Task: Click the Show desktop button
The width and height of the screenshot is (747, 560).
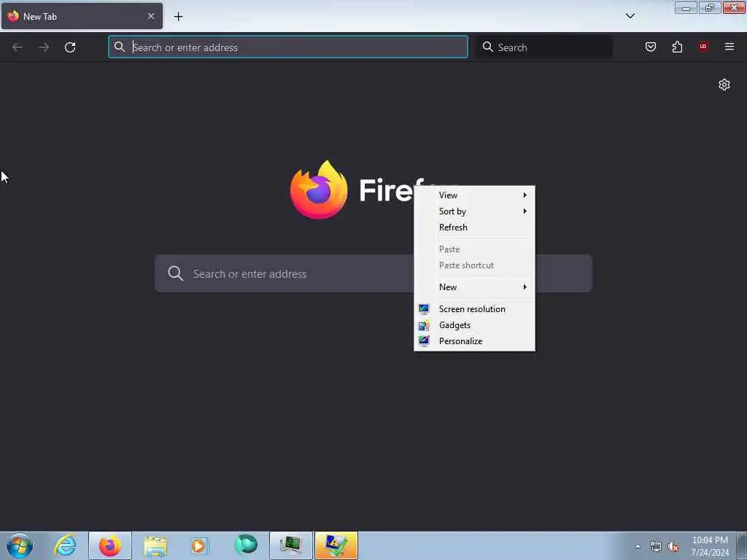Action: click(741, 545)
